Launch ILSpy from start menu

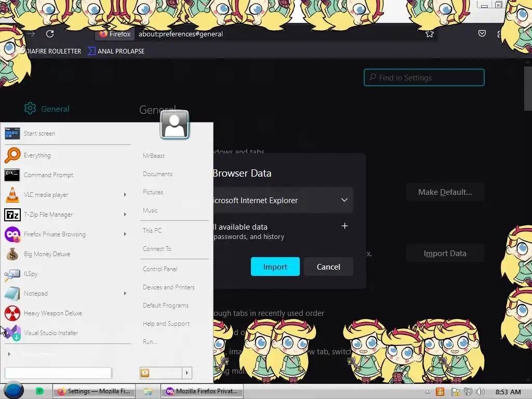pyautogui.click(x=12, y=274)
